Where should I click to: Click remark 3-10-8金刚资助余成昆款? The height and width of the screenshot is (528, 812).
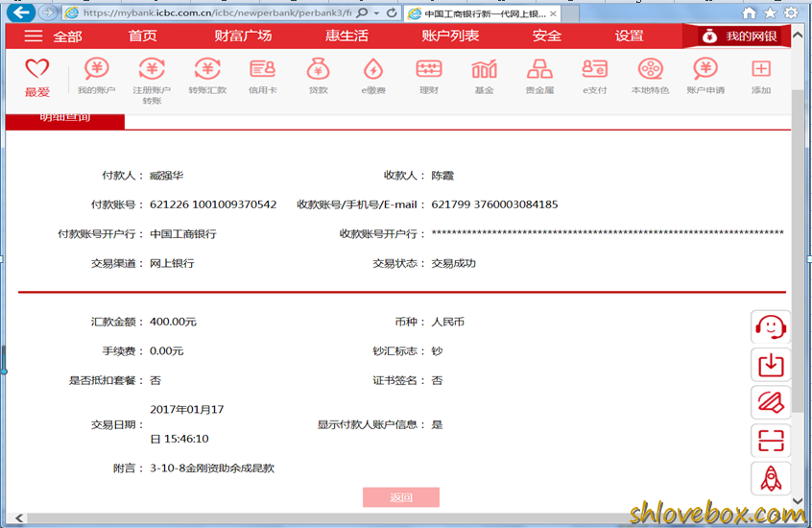coord(212,468)
